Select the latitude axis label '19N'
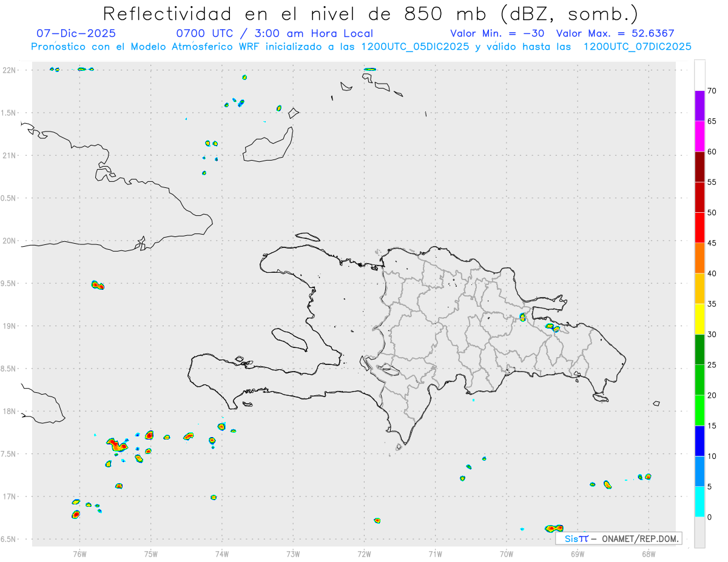 10,326
